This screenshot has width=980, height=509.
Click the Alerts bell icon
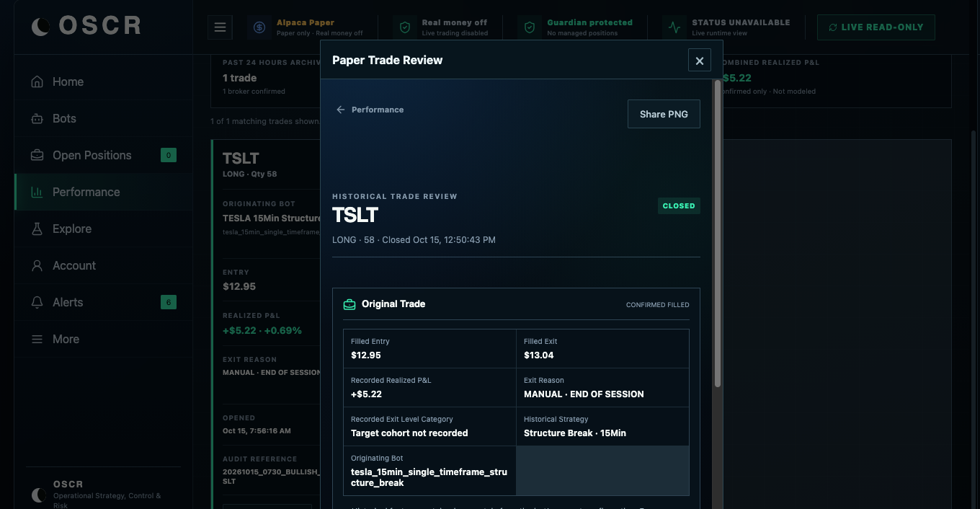37,302
